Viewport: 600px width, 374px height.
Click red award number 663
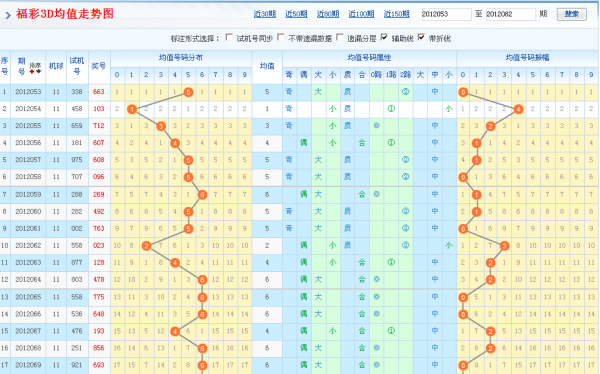tap(99, 92)
